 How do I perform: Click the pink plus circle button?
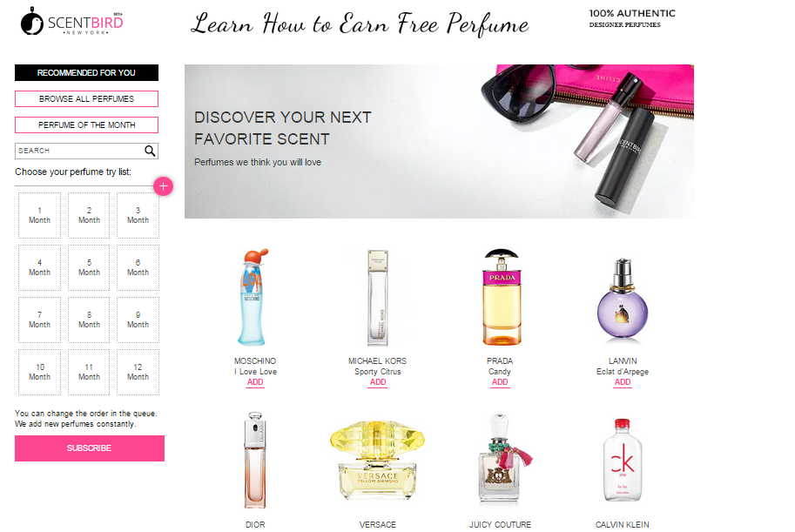click(163, 186)
